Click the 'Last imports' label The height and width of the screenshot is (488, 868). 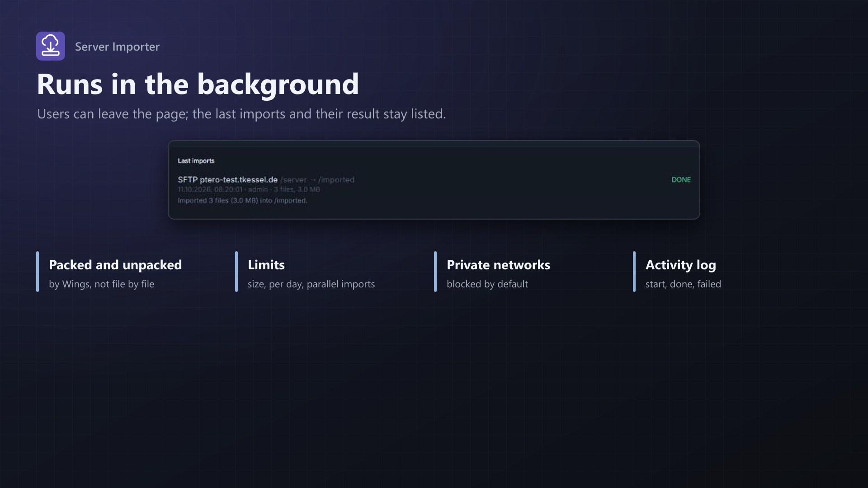tap(196, 161)
